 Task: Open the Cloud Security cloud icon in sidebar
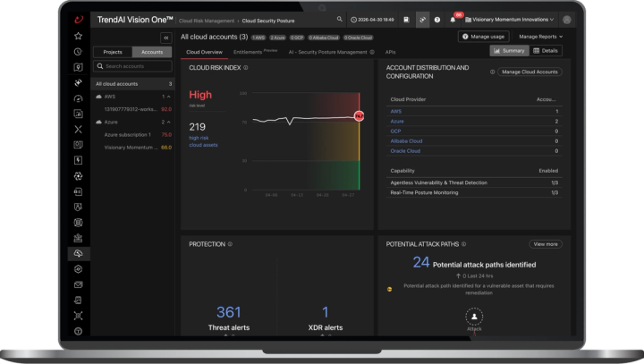(x=78, y=253)
